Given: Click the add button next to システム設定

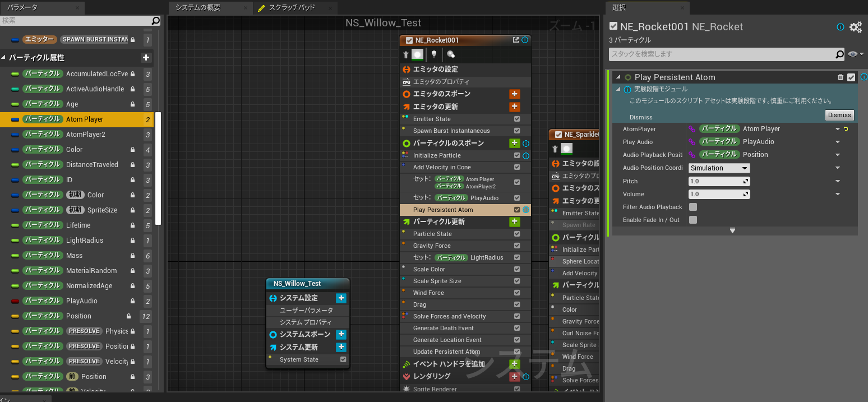Looking at the screenshot, I should (x=340, y=298).
